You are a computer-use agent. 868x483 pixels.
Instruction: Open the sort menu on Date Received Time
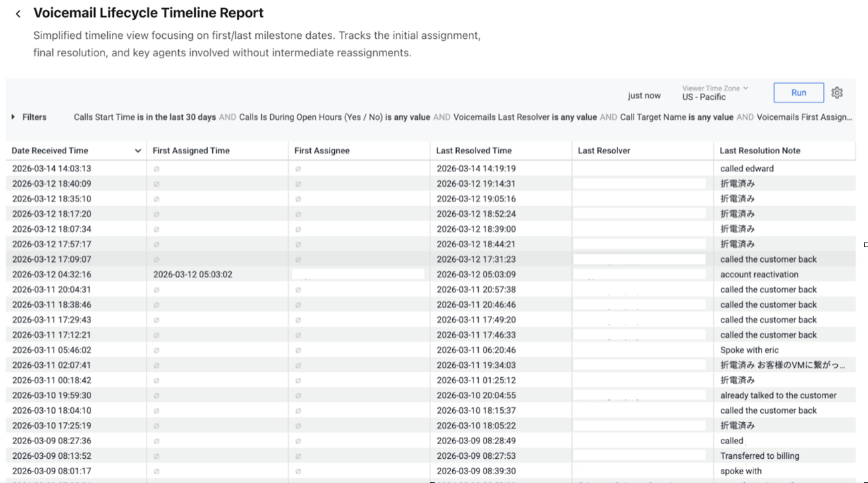[137, 150]
